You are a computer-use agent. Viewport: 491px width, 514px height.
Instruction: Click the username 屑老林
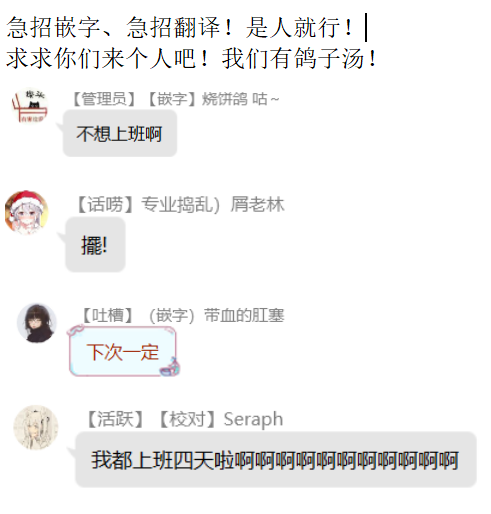[x=257, y=204]
